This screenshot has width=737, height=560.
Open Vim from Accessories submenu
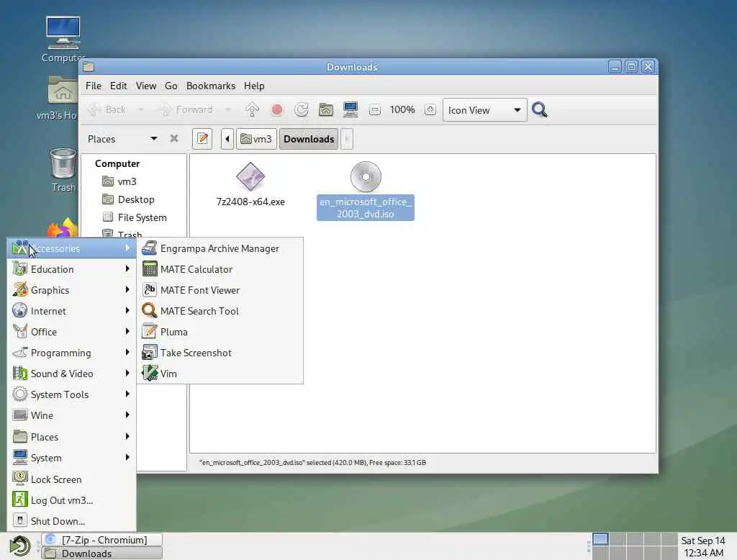coord(220,374)
